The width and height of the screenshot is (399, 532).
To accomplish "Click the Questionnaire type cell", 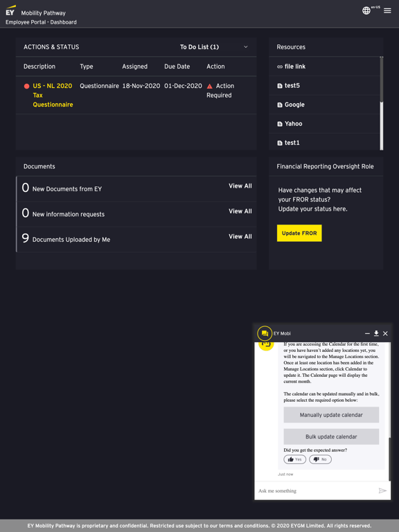I will 100,86.
